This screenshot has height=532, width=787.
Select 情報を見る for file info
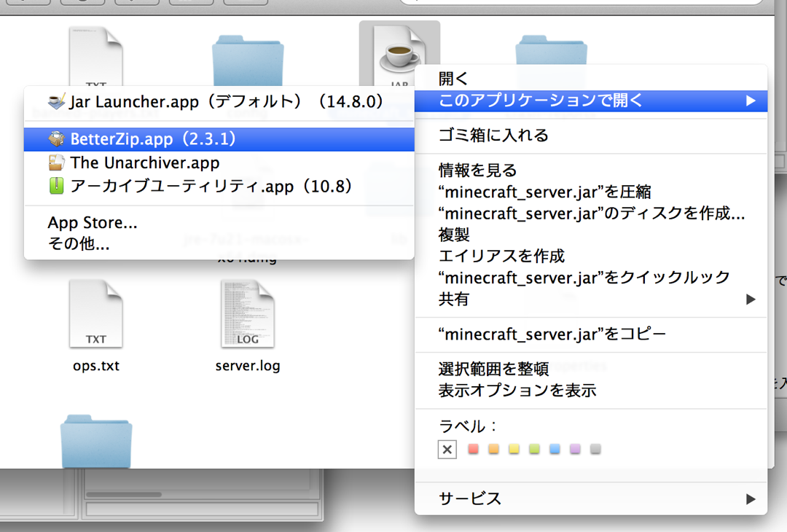point(591,170)
